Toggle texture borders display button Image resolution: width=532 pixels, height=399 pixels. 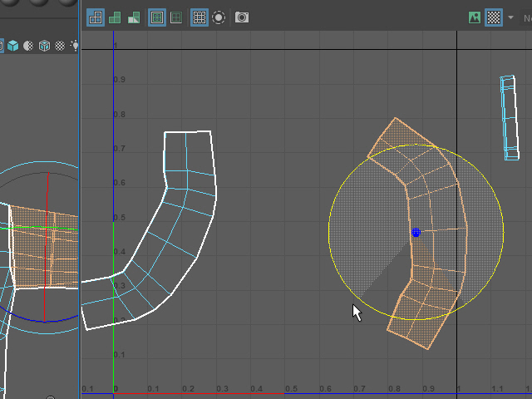click(156, 17)
